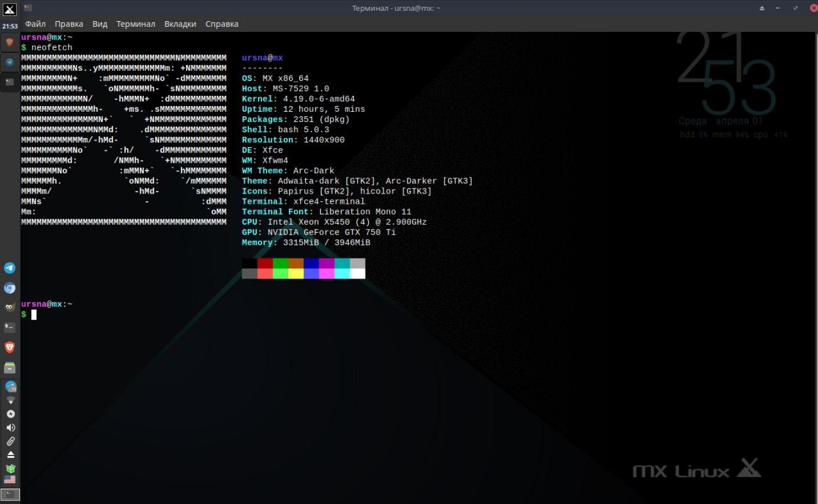Launch Chromium from the panel launcher
This screenshot has width=818, height=504.
click(x=10, y=288)
